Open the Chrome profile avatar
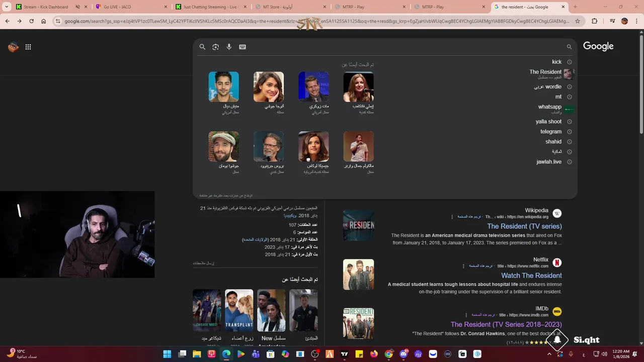The height and width of the screenshot is (362, 644). (x=624, y=21)
